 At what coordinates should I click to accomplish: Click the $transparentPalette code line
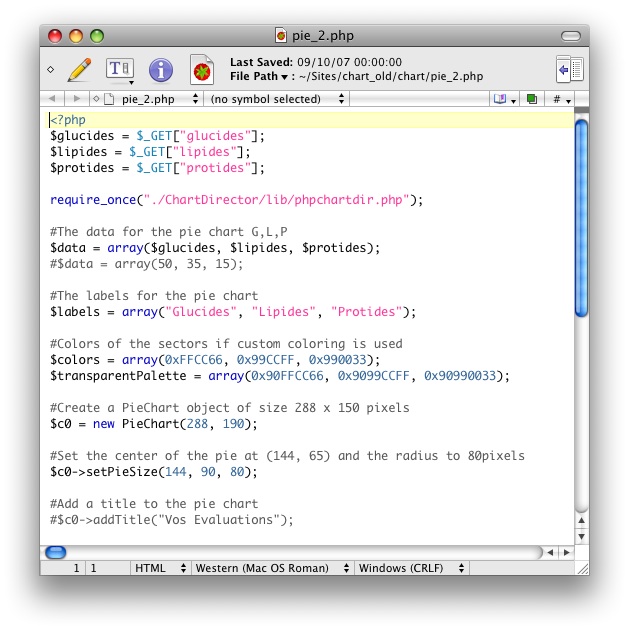tap(280, 376)
